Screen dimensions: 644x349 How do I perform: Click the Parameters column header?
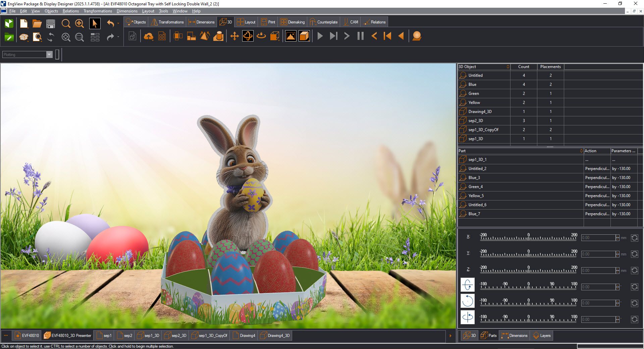tap(624, 151)
